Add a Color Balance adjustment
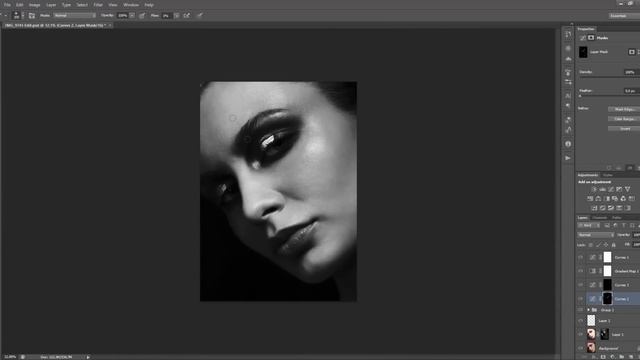Screen dimensions: 640x360 (x=598, y=199)
